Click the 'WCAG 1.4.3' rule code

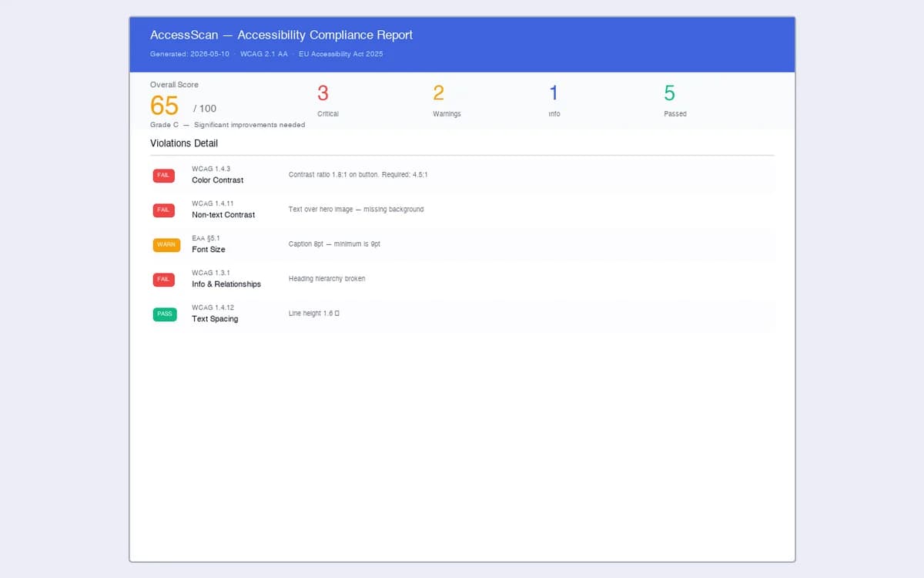click(x=211, y=169)
